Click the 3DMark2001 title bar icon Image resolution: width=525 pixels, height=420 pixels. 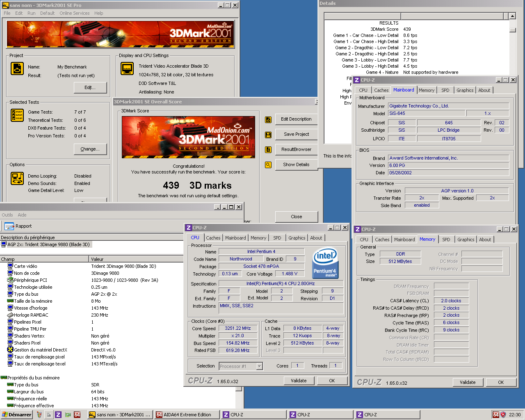pos(5,5)
